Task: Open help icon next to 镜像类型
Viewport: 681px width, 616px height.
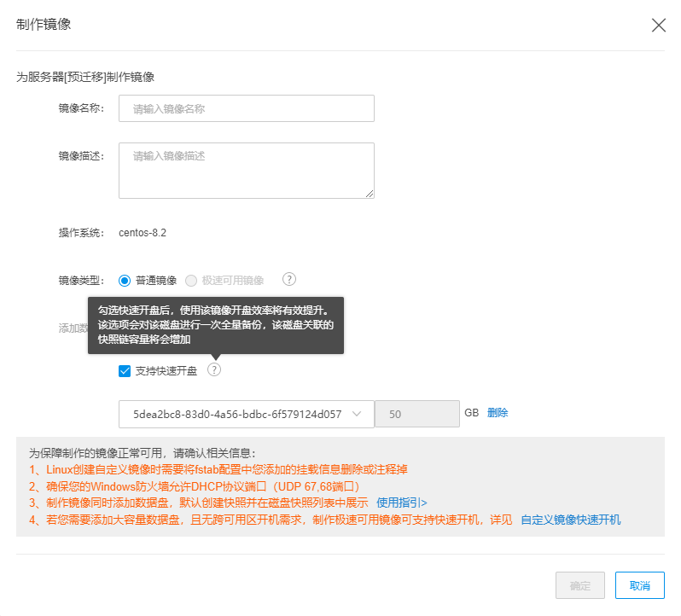Action: (289, 279)
